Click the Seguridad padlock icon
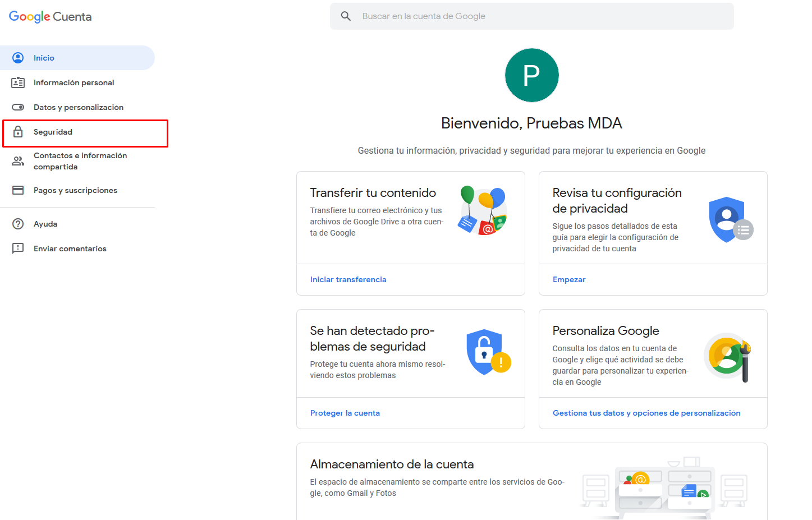Screen dimensions: 812x520 coord(18,132)
